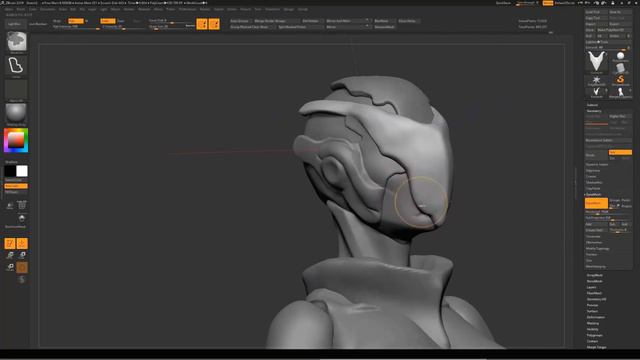Toggle Live Boolean mode

tap(38, 24)
